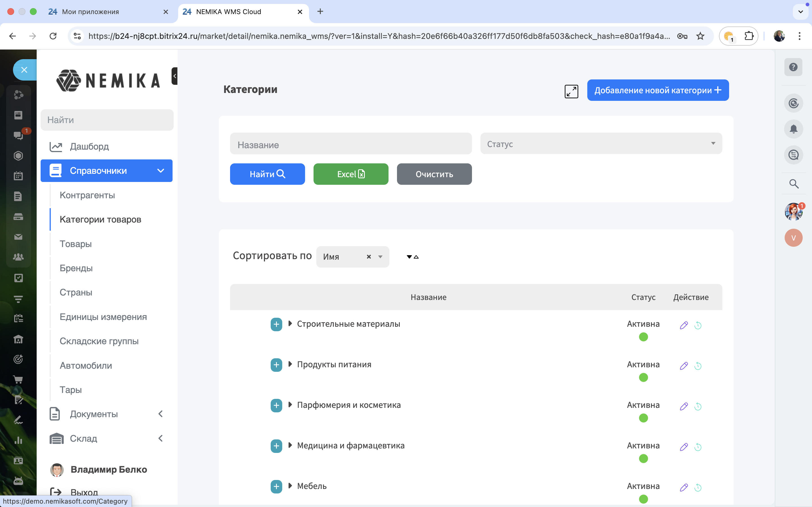Open the notifications bell in right panel
The height and width of the screenshot is (507, 812).
click(793, 129)
